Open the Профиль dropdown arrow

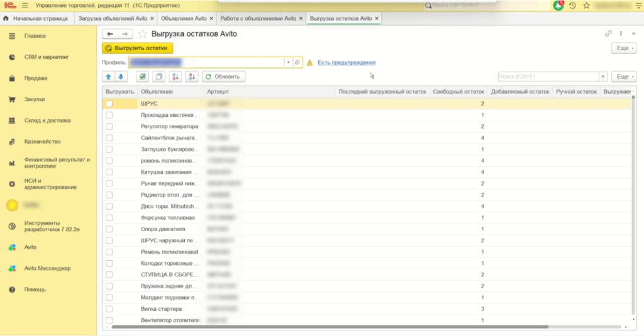click(288, 63)
